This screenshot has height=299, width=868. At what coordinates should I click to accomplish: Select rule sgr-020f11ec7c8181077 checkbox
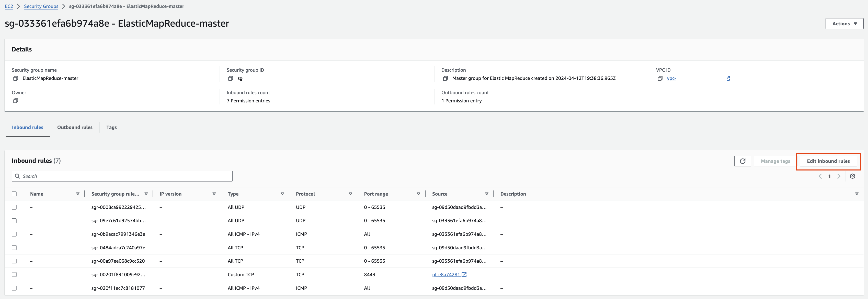pos(14,288)
